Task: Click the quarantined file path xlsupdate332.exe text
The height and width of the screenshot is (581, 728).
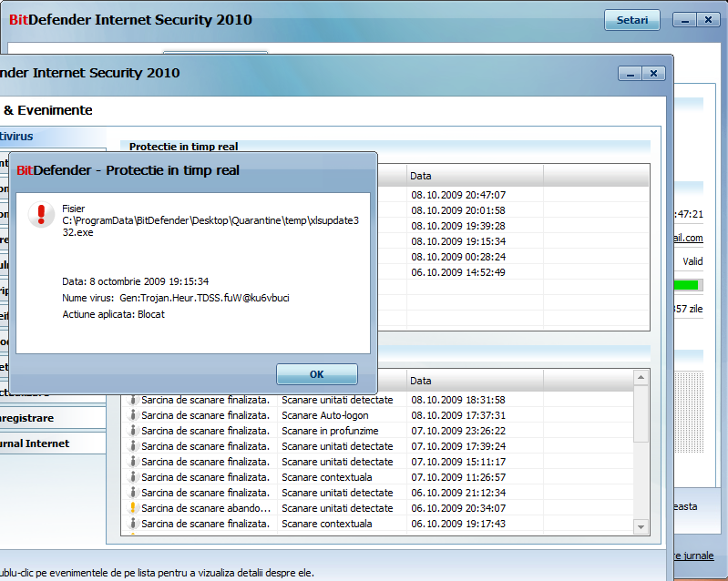Action: (210, 226)
